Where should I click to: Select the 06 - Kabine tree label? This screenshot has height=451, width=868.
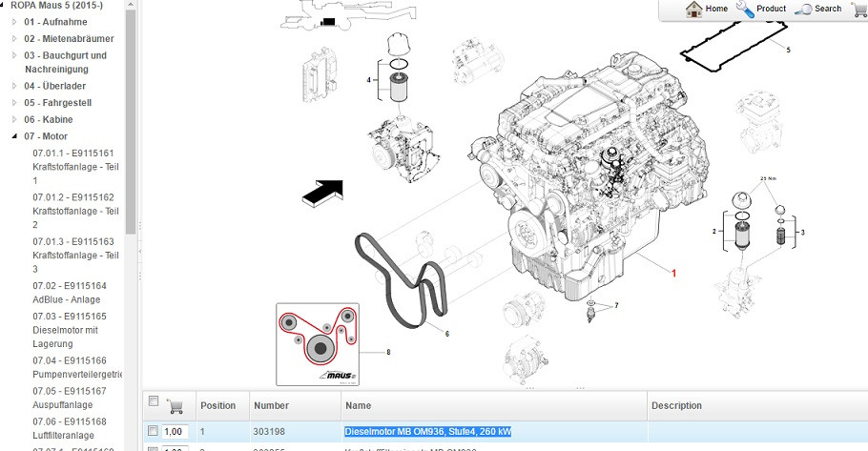(x=49, y=119)
